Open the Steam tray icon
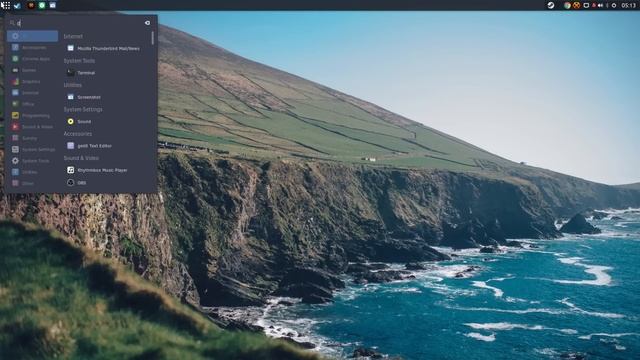 tap(551, 5)
